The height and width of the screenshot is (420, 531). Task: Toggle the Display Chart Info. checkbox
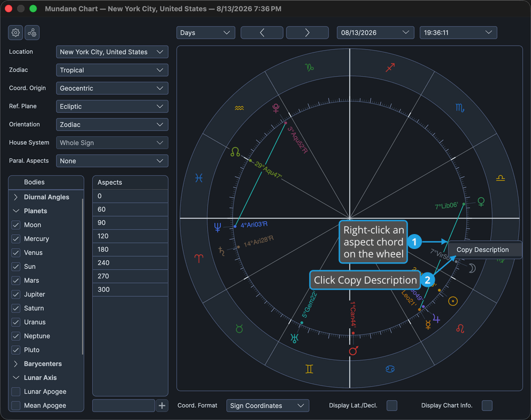click(487, 406)
